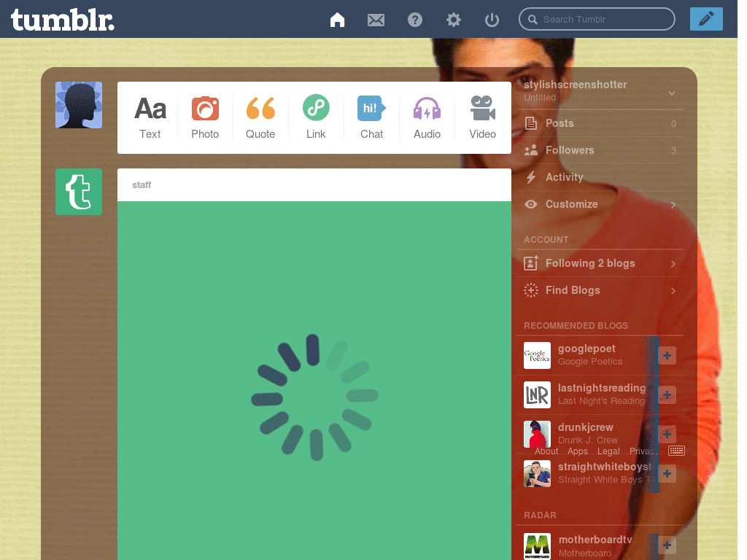Open the motherboardtv blog link
The width and height of the screenshot is (747, 560).
595,540
